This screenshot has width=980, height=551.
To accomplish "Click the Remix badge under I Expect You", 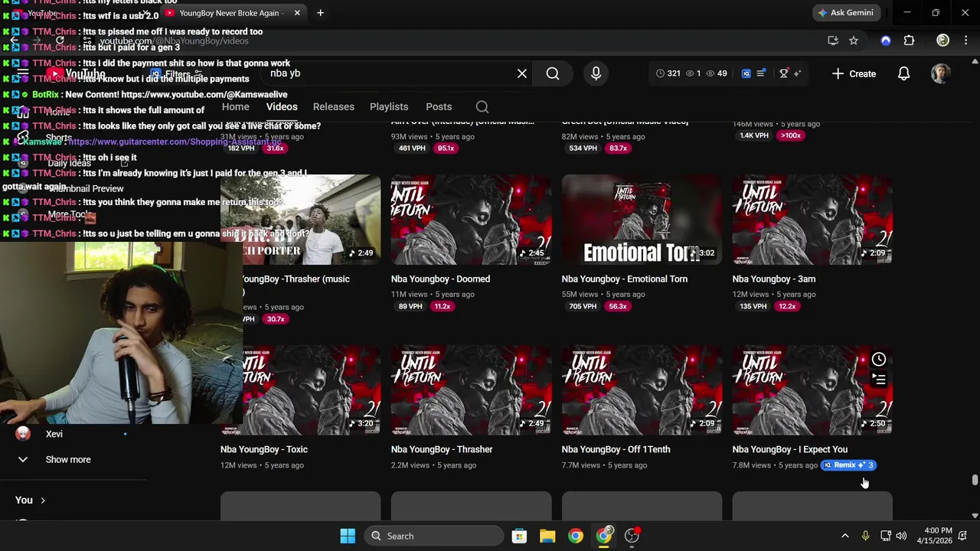I will tap(848, 465).
